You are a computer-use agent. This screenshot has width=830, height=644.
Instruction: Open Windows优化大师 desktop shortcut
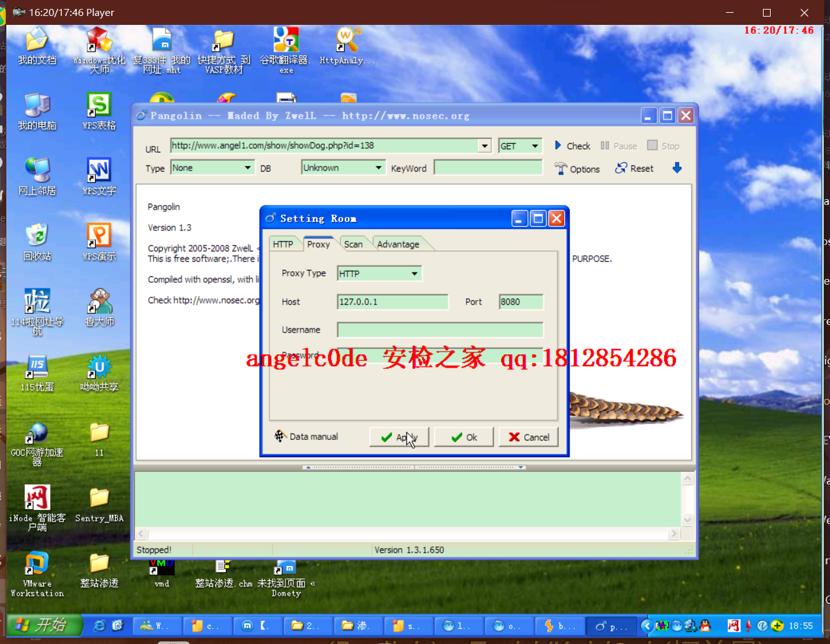coord(99,50)
